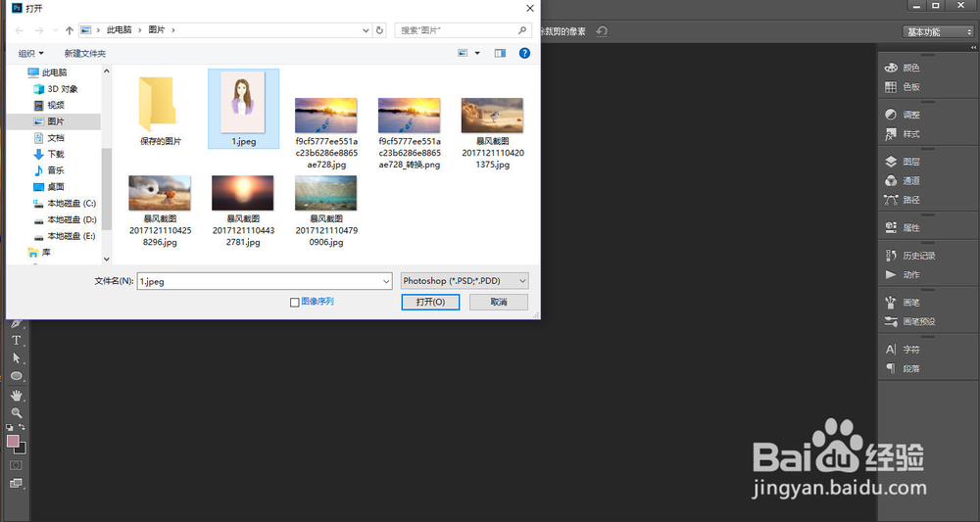Open the 画笔预设 brush presets panel

click(909, 322)
